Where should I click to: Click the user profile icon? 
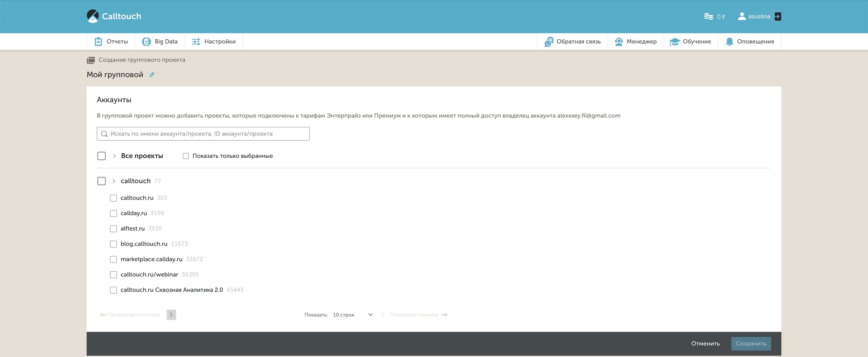742,16
